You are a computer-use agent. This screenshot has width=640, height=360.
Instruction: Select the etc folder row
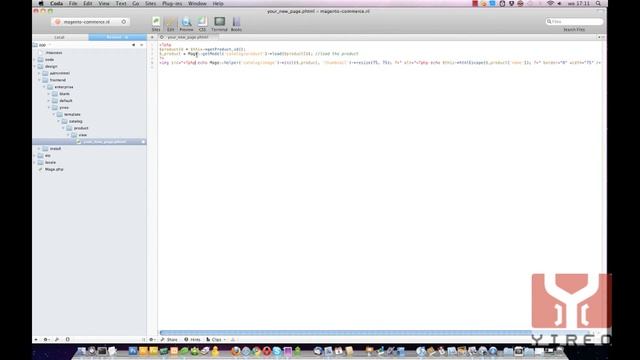coord(89,156)
